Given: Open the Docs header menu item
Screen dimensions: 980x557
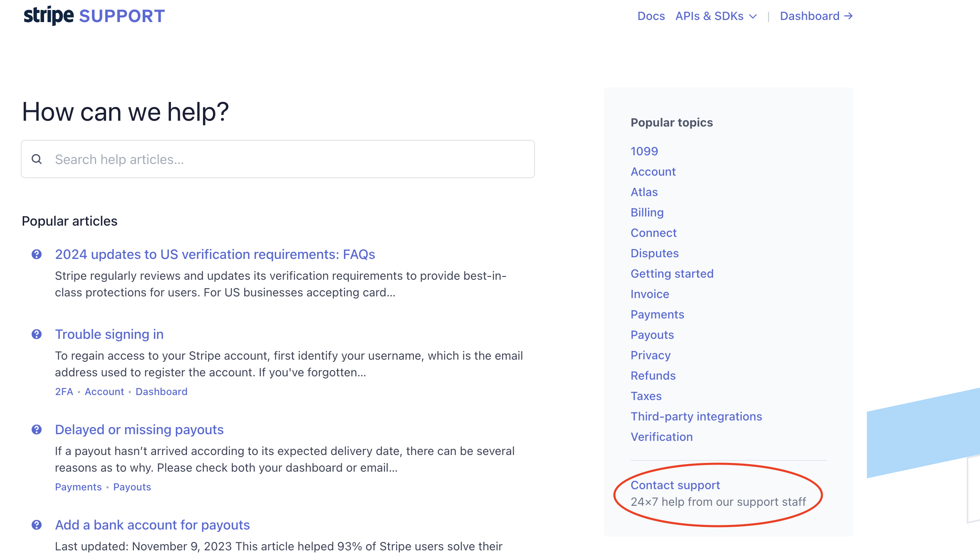Looking at the screenshot, I should (x=651, y=16).
